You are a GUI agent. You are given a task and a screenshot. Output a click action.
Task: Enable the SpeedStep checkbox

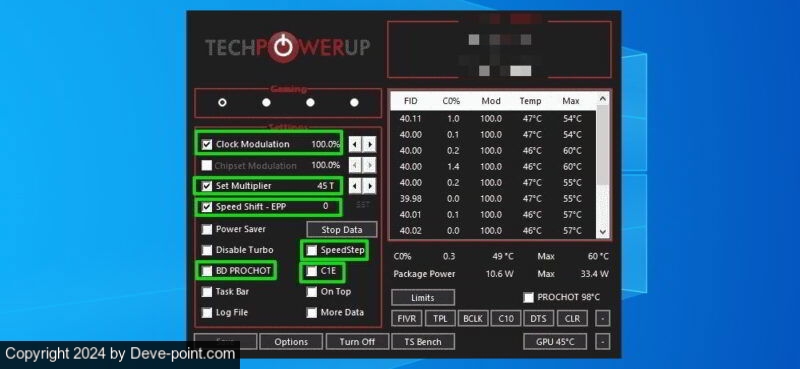pos(311,250)
